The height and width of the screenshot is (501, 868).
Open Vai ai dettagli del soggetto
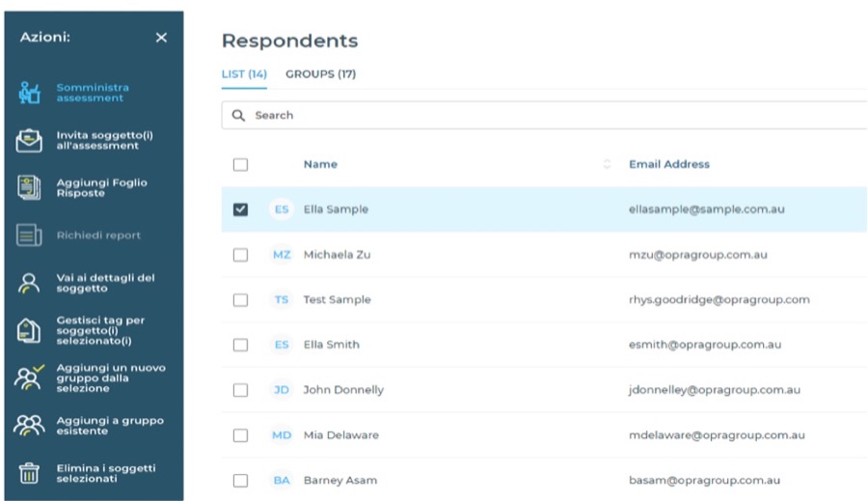[x=105, y=283]
